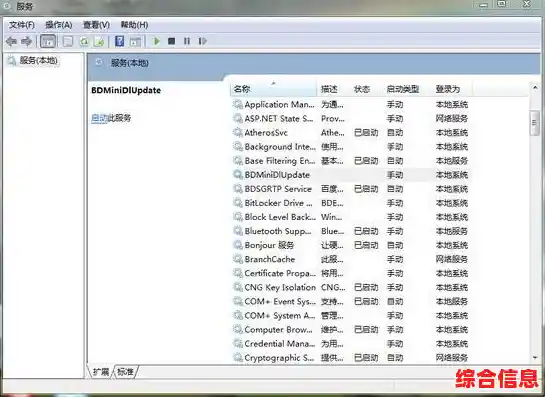Image resolution: width=545 pixels, height=397 pixels.
Task: Restart the service with restart button
Action: pos(202,41)
